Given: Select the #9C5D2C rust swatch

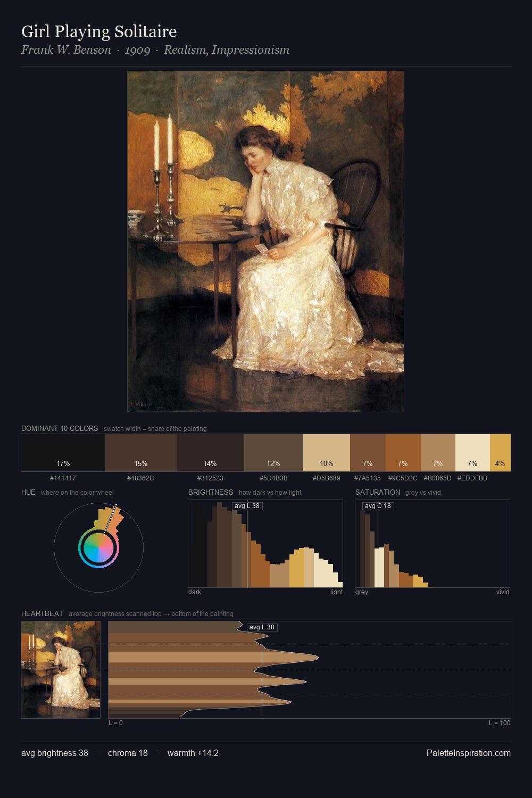Looking at the screenshot, I should pyautogui.click(x=403, y=453).
